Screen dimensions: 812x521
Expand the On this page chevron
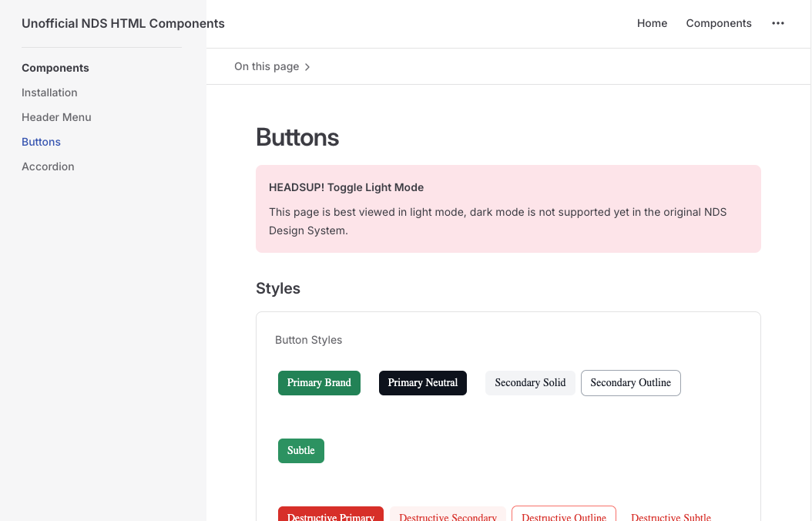pyautogui.click(x=307, y=67)
